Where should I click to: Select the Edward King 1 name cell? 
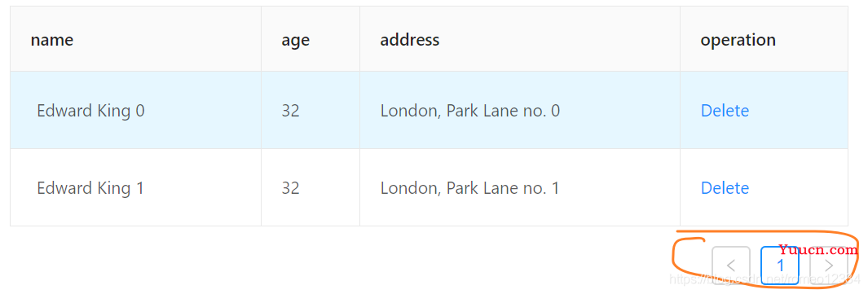(135, 188)
